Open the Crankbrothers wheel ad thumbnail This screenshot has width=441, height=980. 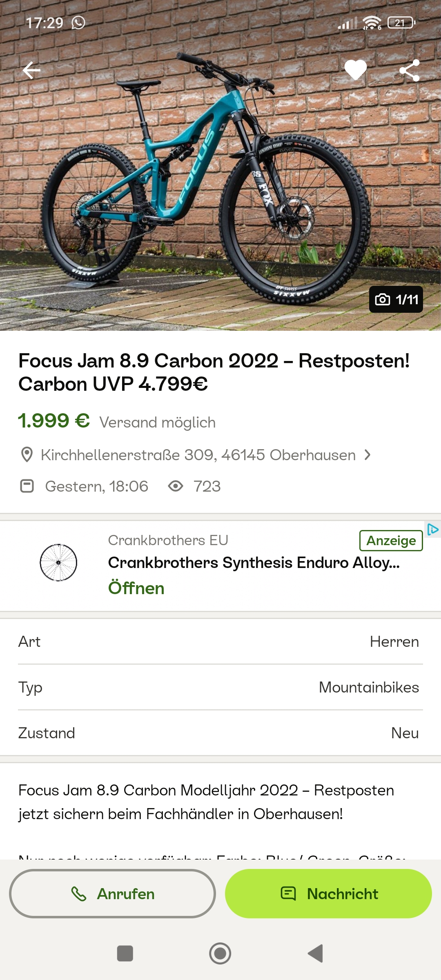point(58,563)
